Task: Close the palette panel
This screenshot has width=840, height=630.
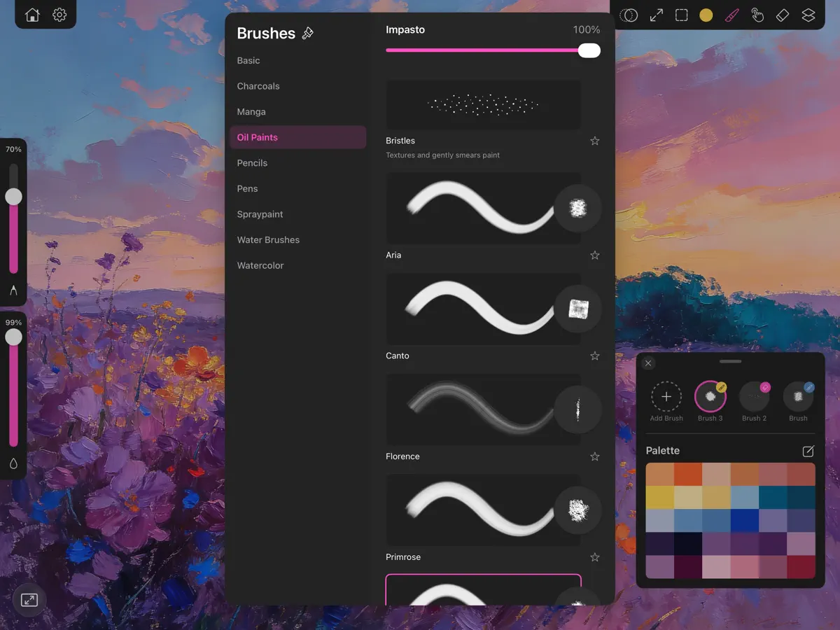Action: (648, 363)
